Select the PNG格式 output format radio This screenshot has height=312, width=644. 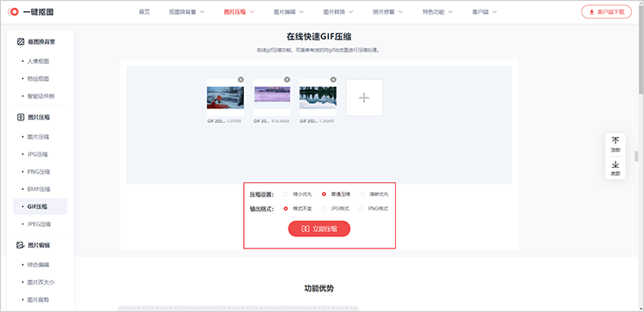pos(361,209)
